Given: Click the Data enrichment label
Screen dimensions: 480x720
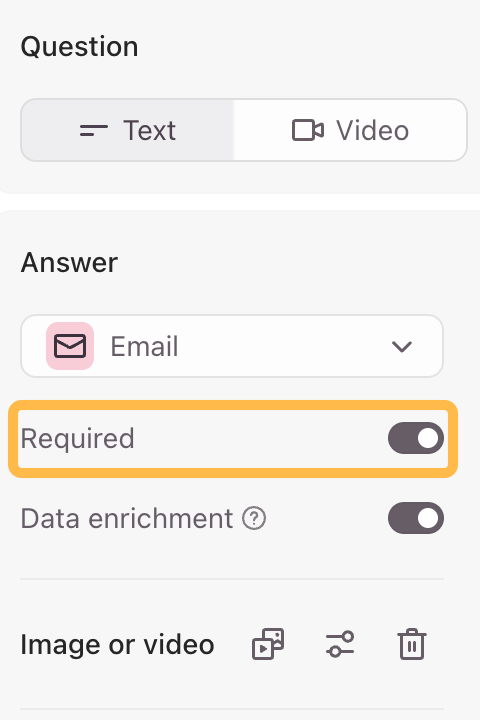Looking at the screenshot, I should point(127,518).
